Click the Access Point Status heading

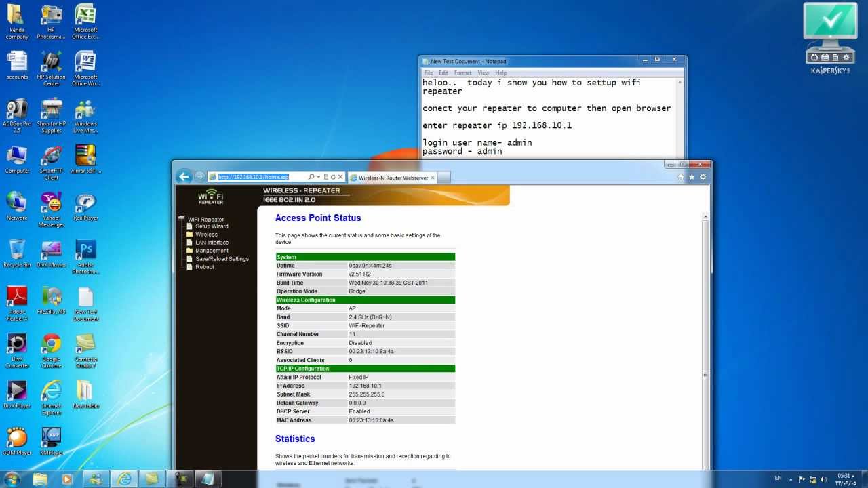pyautogui.click(x=318, y=218)
